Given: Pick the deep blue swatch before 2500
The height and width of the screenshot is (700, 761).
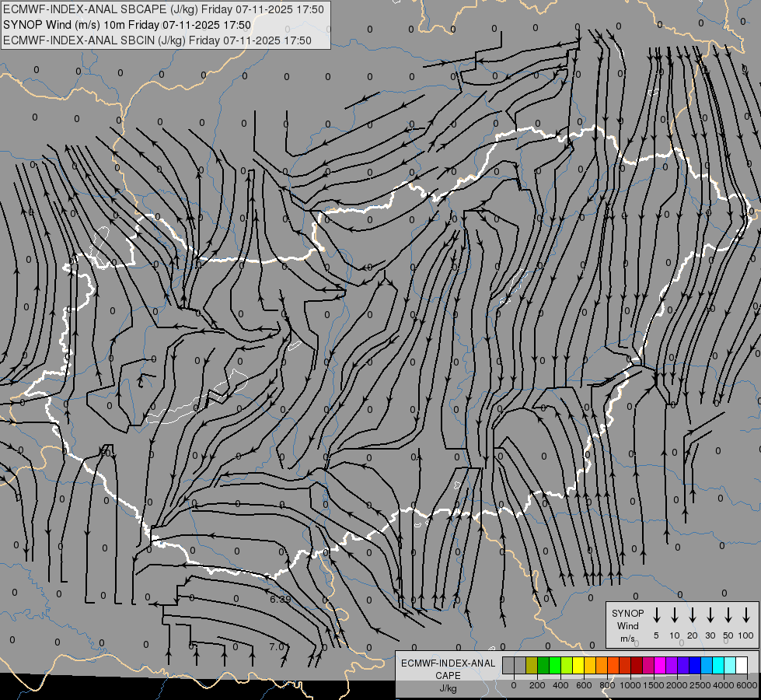Looking at the screenshot, I should coord(696,666).
